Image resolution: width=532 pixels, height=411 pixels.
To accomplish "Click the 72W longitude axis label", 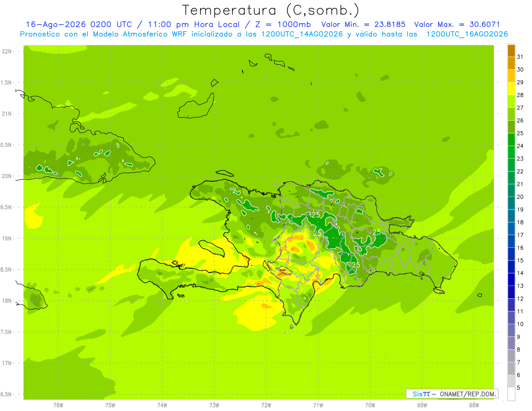I will (266, 405).
